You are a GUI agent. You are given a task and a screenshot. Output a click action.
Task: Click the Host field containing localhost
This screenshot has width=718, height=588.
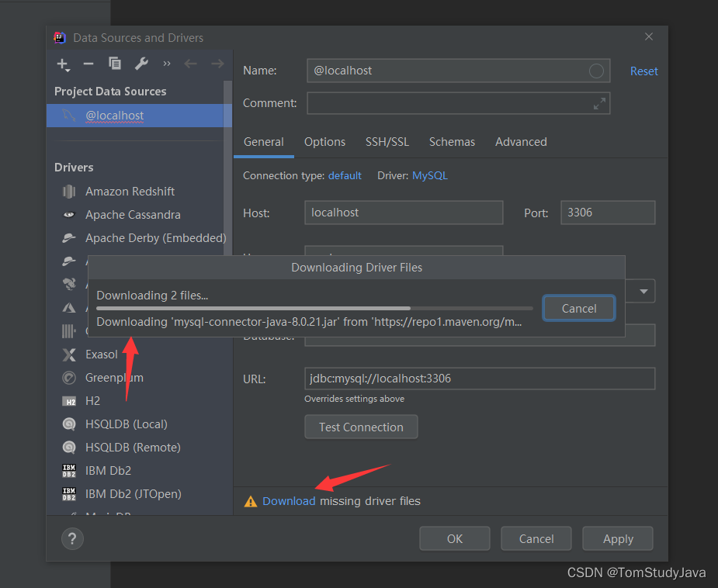[404, 213]
